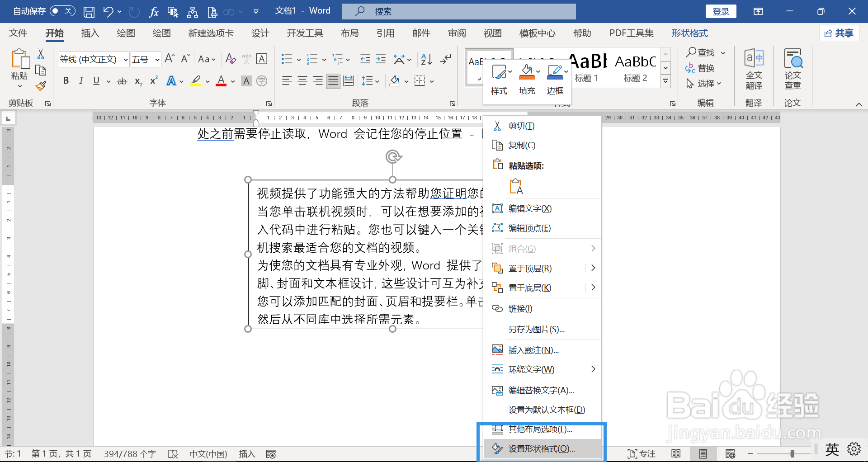Center-align the paragraph
This screenshot has height=462, width=868.
(302, 81)
